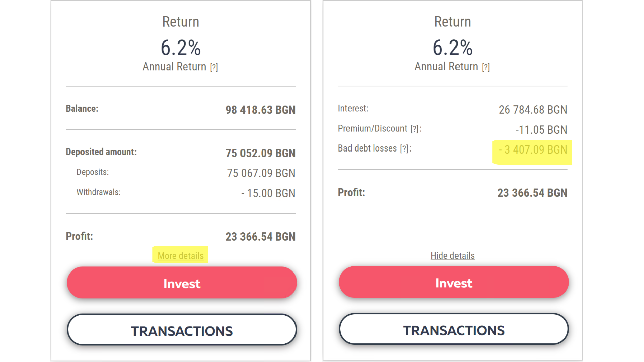Image resolution: width=644 pixels, height=362 pixels.
Task: Click the Profit label under Bad debt losses
Action: point(351,193)
